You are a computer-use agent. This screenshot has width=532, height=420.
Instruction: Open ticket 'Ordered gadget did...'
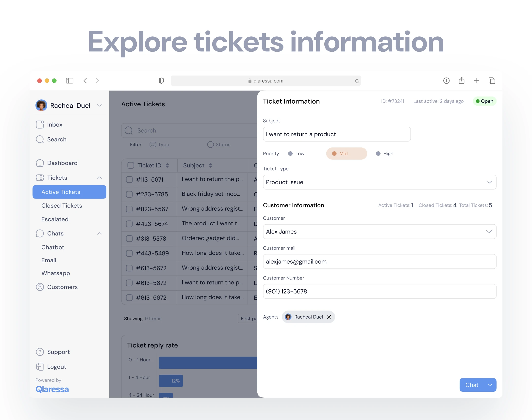click(210, 238)
